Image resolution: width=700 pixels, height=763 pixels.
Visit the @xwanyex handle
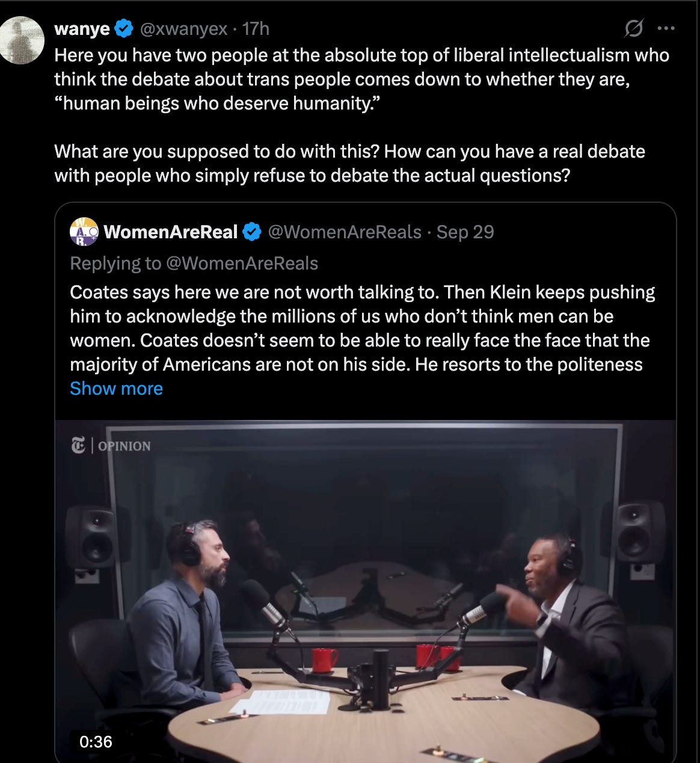coord(183,28)
